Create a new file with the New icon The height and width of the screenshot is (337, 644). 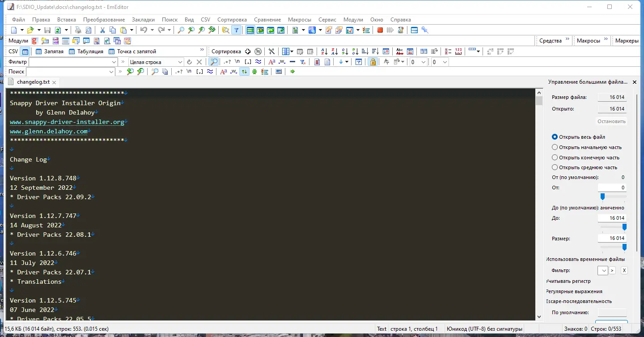tap(14, 30)
